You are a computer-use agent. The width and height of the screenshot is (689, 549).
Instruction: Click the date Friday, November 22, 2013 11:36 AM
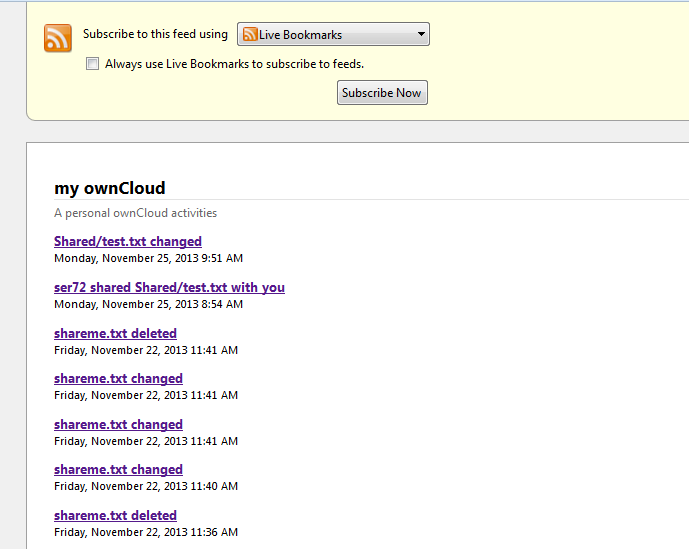(146, 532)
